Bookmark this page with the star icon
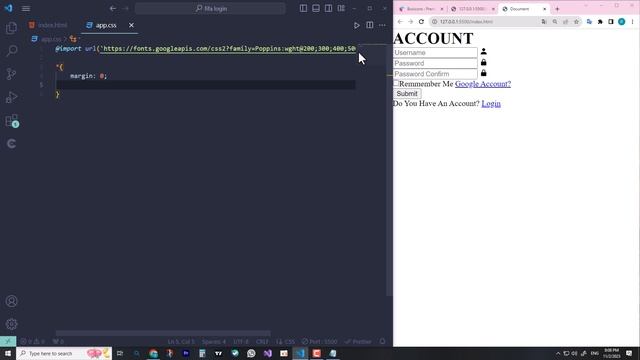Screen dimensions: 640x360 576,22
